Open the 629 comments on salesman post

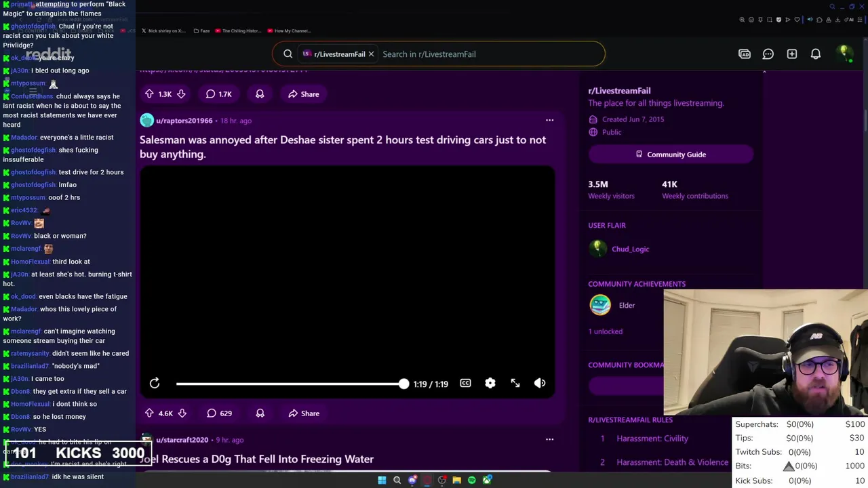click(219, 413)
